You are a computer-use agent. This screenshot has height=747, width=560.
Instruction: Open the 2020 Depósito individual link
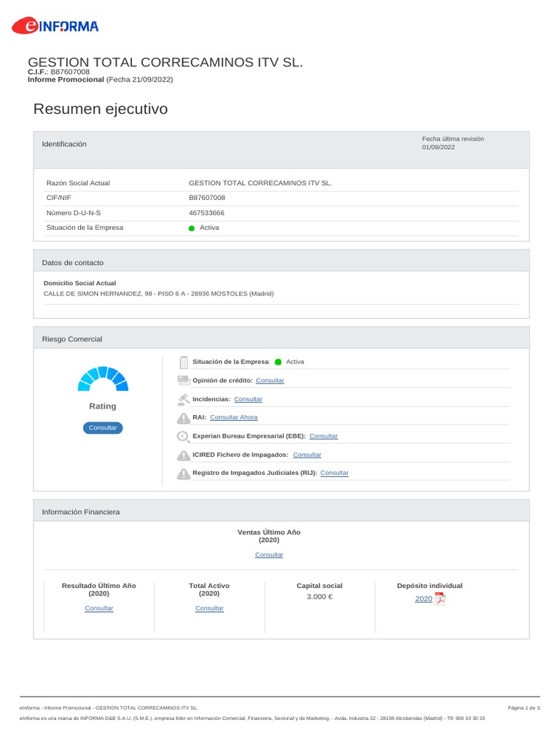click(x=423, y=599)
